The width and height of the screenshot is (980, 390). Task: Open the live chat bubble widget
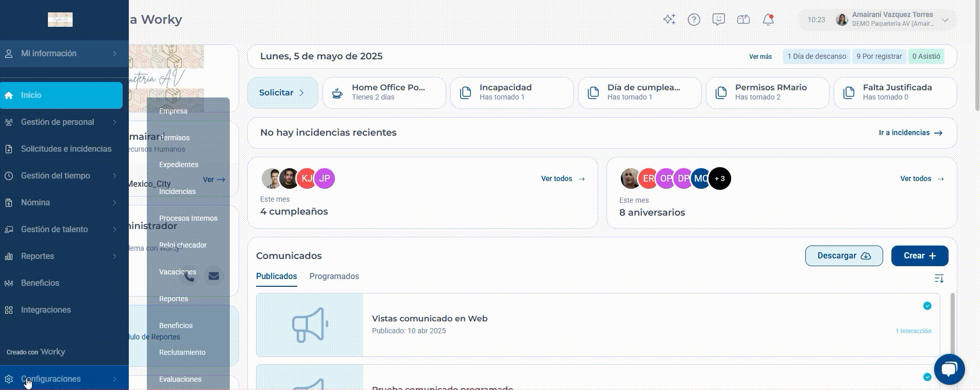949,369
